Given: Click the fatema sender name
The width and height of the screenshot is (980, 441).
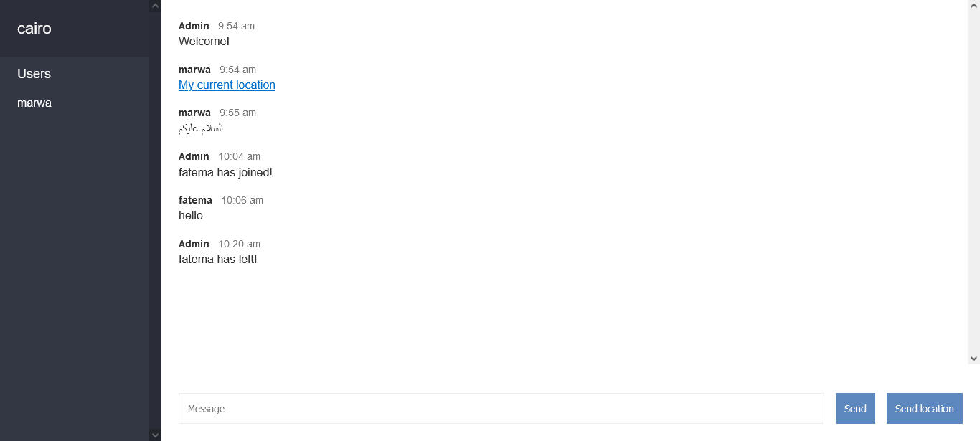Looking at the screenshot, I should pyautogui.click(x=195, y=201).
